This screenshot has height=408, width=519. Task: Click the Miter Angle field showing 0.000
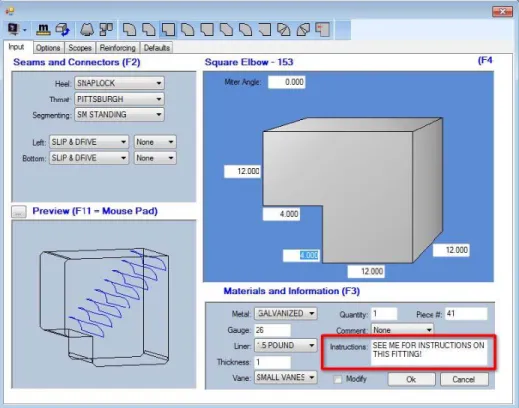287,82
